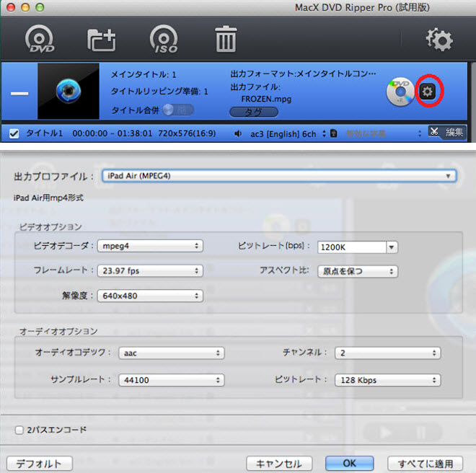Open the add folder icon in toolbar
Image resolution: width=476 pixels, height=473 pixels.
pyautogui.click(x=102, y=40)
